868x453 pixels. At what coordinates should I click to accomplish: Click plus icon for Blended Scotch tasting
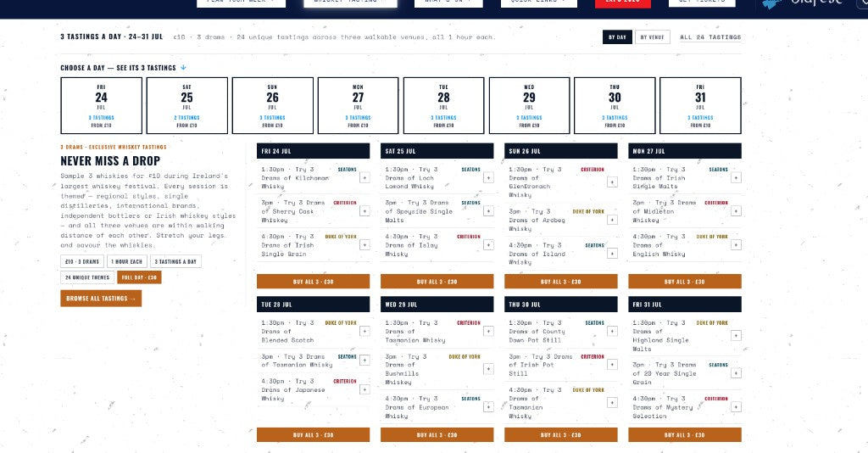click(364, 331)
